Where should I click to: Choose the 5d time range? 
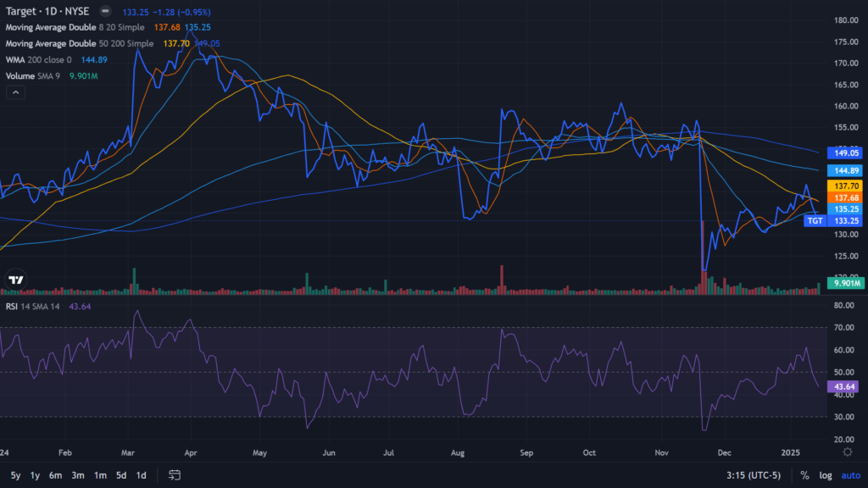tap(121, 475)
